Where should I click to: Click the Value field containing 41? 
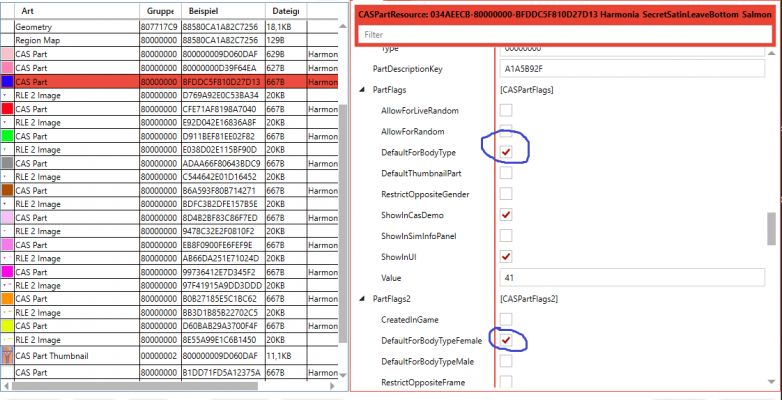coord(632,277)
